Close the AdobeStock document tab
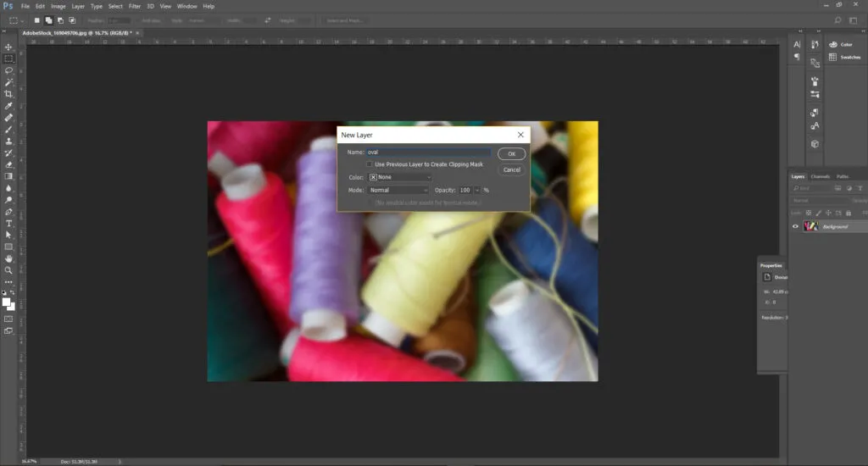This screenshot has width=868, height=466. click(x=137, y=33)
